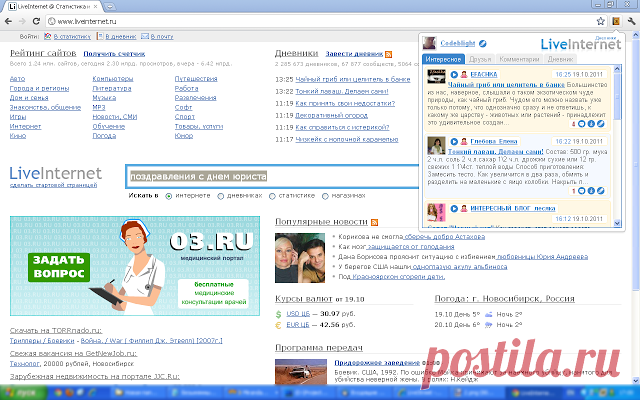
Task: Click the play icon in ЕВАСИКА post
Action: tap(454, 74)
